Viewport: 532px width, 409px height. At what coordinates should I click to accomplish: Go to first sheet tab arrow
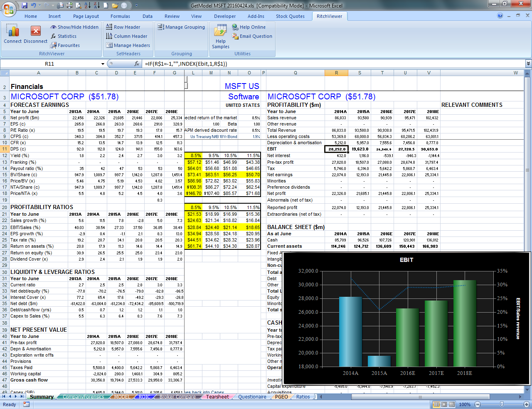click(4, 397)
